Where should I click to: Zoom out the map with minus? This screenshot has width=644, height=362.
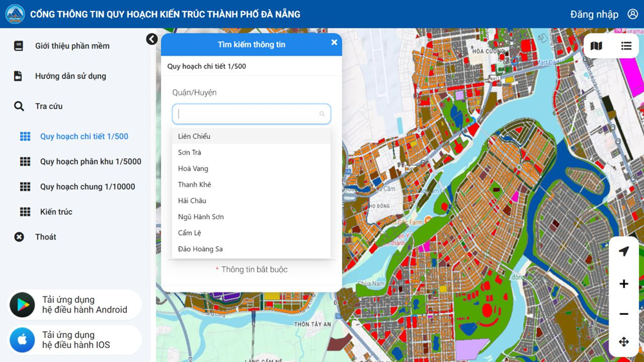click(624, 314)
